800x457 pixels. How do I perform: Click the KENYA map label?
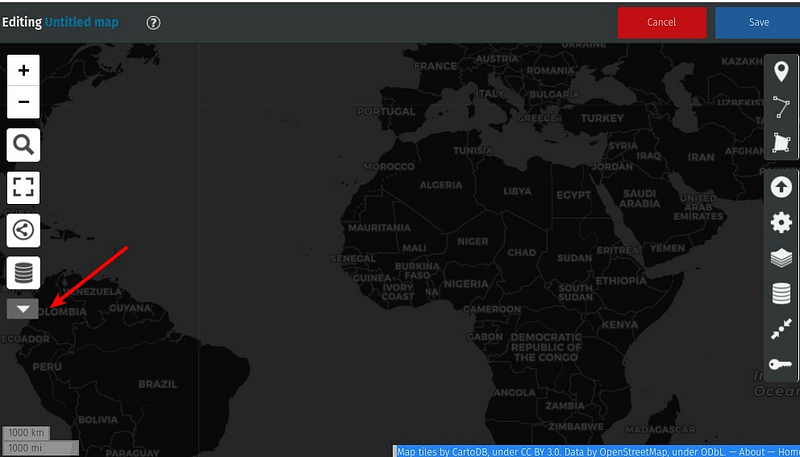[620, 325]
